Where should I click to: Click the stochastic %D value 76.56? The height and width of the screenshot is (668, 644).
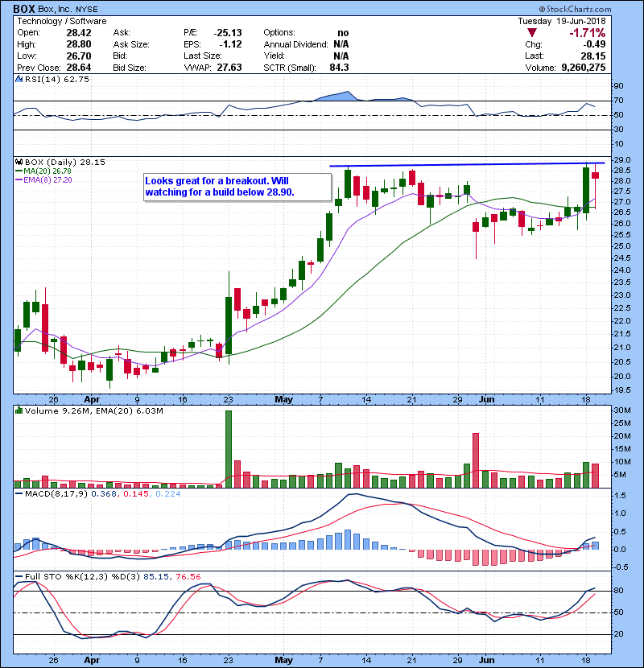[x=188, y=576]
